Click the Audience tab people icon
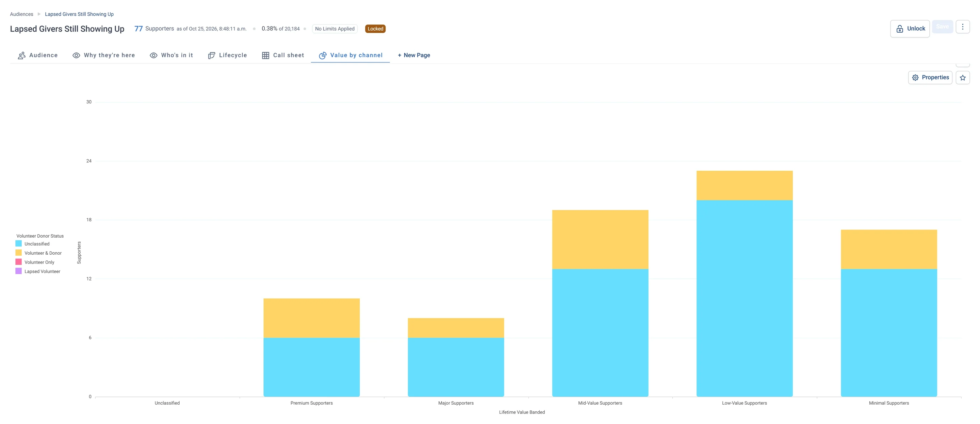Image resolution: width=980 pixels, height=424 pixels. [22, 55]
